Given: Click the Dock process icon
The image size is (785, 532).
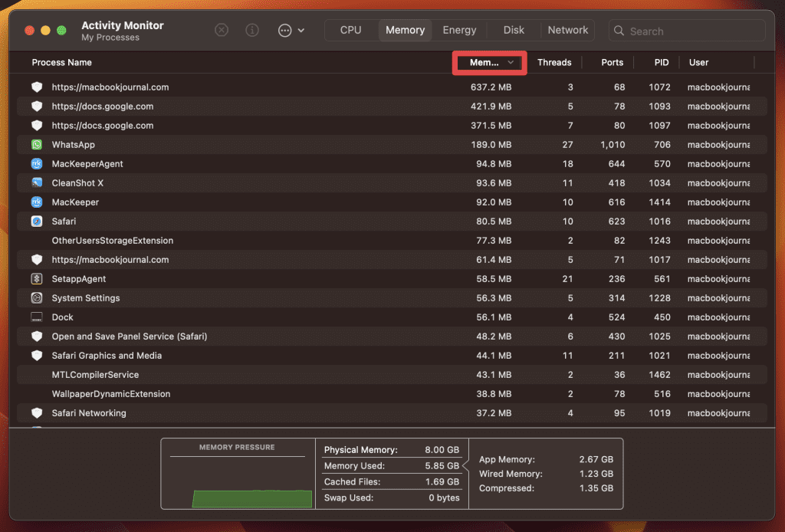Looking at the screenshot, I should [37, 317].
